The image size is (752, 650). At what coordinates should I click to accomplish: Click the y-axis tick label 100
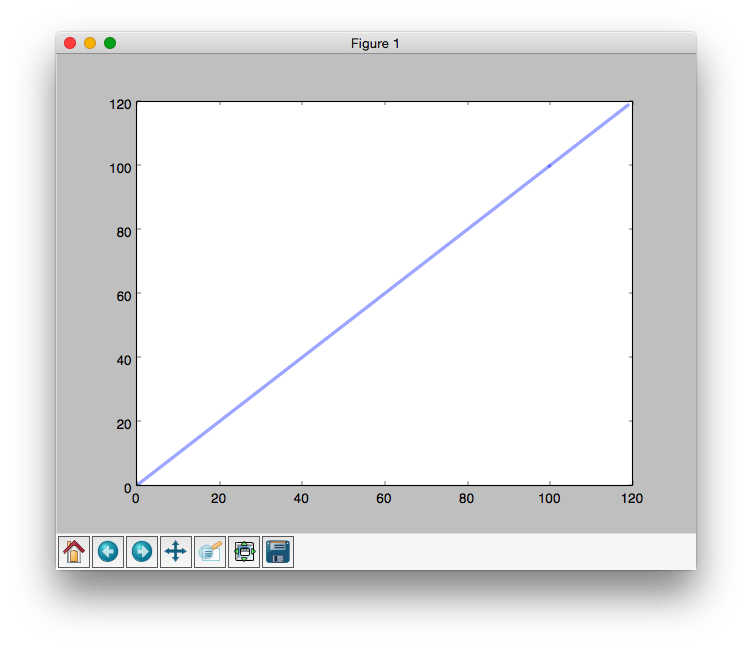pyautogui.click(x=120, y=168)
